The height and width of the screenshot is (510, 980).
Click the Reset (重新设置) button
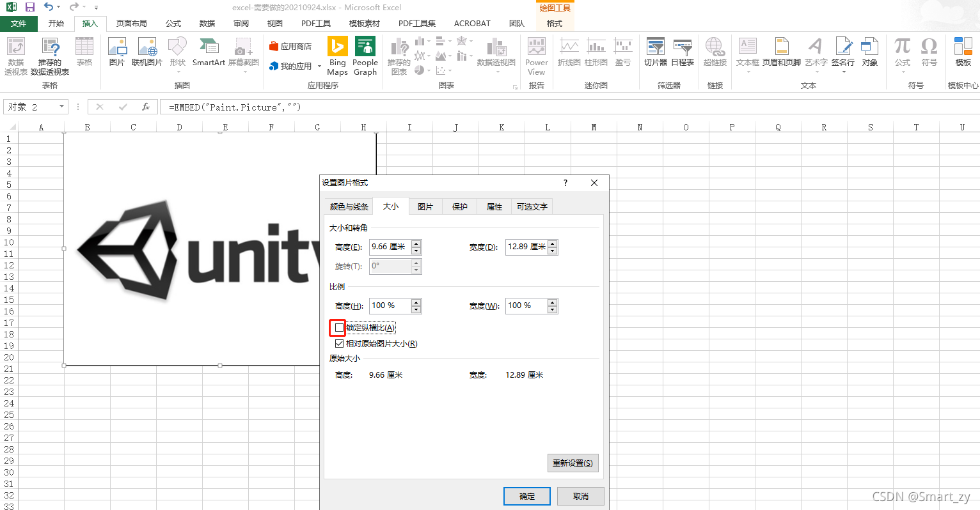point(573,463)
